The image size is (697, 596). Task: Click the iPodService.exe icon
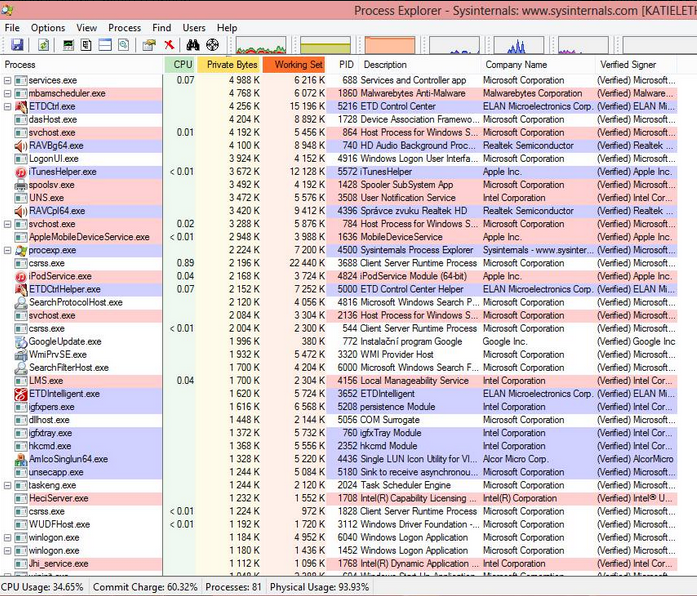21,276
